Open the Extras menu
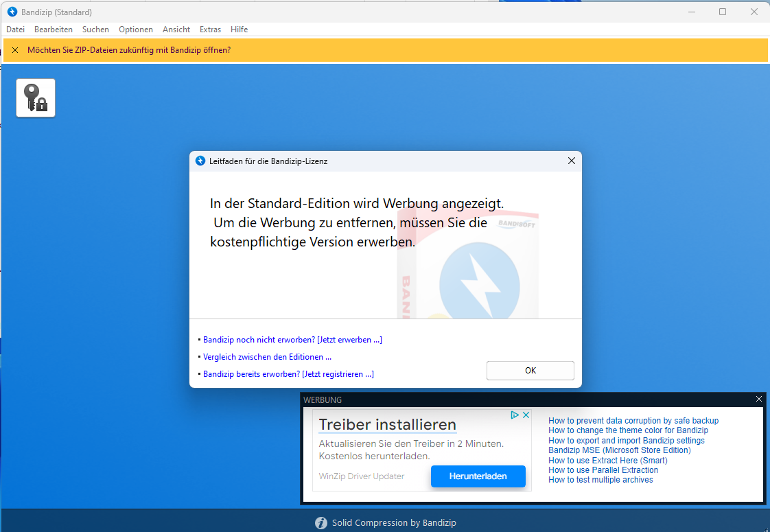 pos(210,30)
